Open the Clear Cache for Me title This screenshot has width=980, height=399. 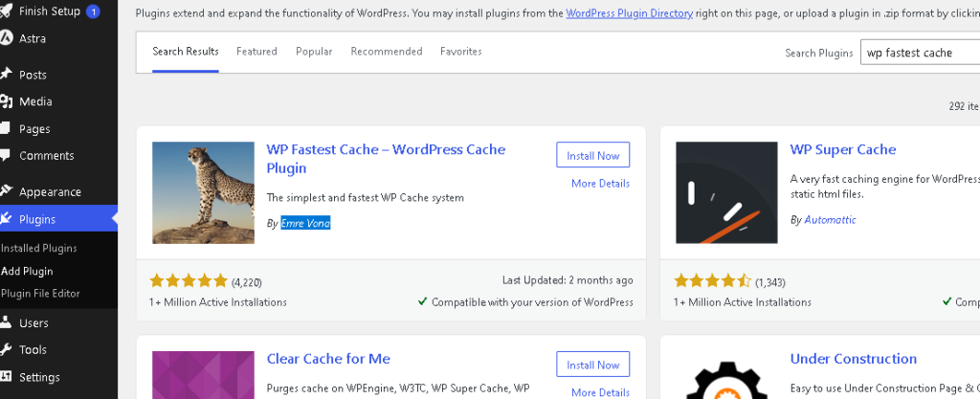[x=328, y=359]
